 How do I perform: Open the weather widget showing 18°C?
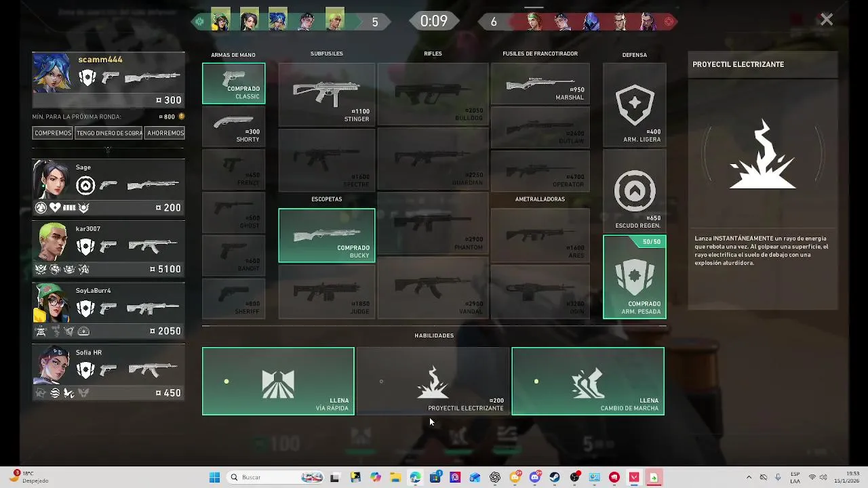(29, 477)
